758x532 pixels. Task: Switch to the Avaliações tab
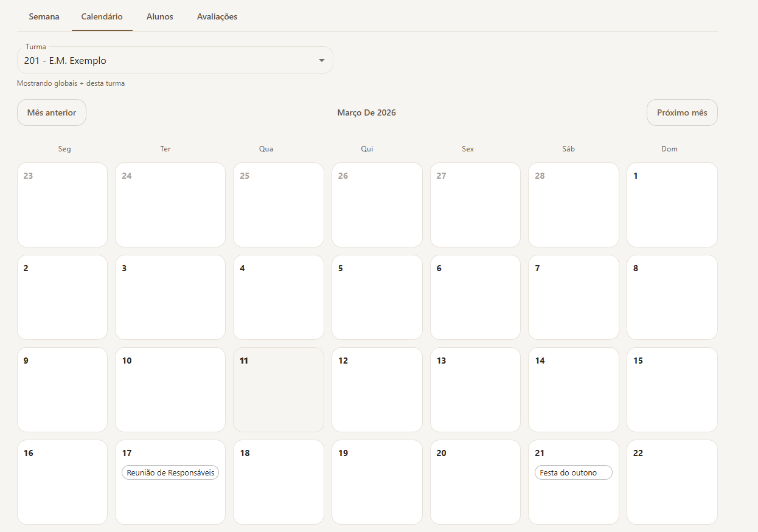217,16
